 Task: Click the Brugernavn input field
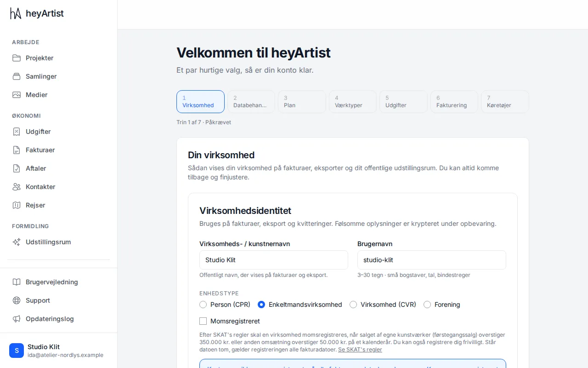click(x=432, y=260)
